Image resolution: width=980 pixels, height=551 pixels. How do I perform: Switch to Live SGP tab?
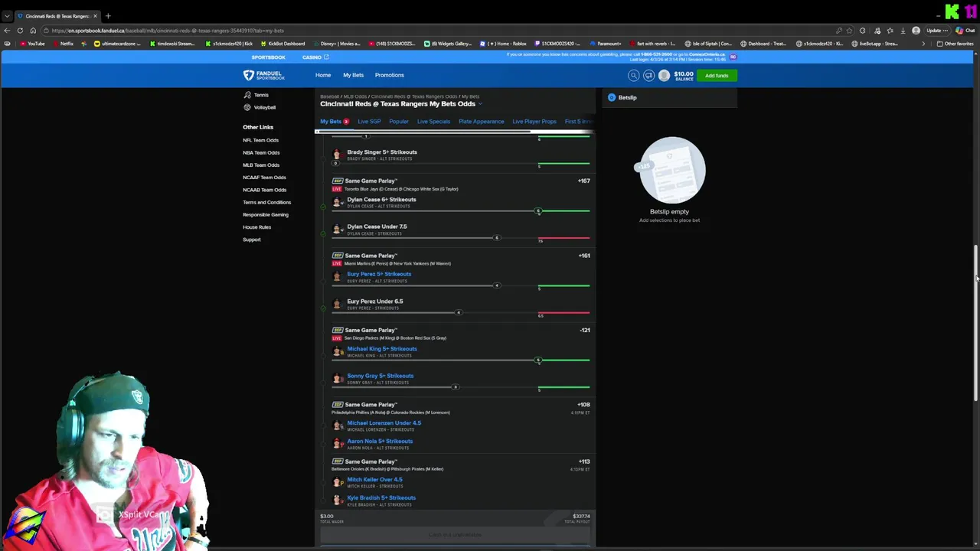[x=369, y=122]
